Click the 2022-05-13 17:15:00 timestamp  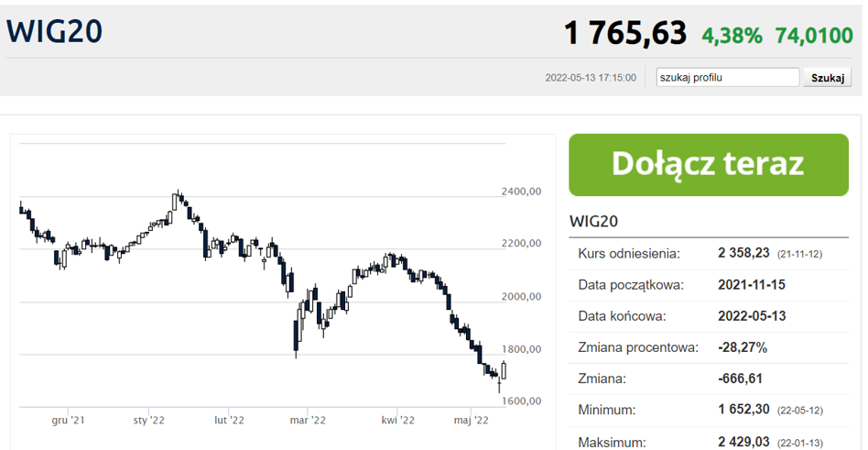point(590,78)
